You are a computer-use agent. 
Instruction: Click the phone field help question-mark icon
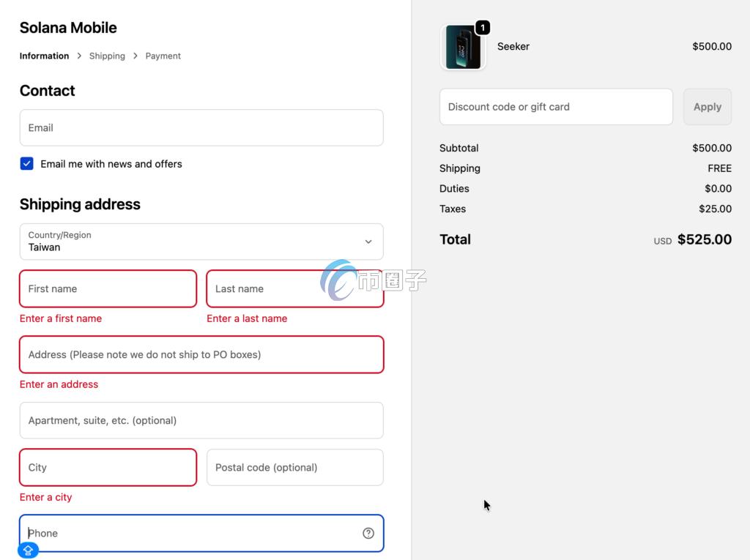[368, 533]
